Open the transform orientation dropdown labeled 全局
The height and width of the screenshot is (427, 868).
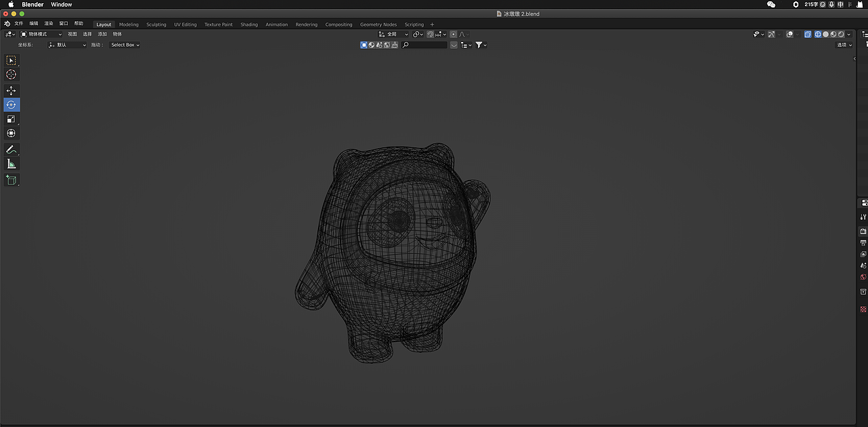(x=393, y=34)
